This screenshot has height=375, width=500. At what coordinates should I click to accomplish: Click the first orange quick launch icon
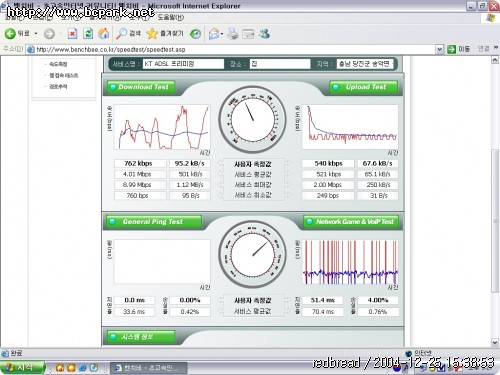pyautogui.click(x=60, y=368)
